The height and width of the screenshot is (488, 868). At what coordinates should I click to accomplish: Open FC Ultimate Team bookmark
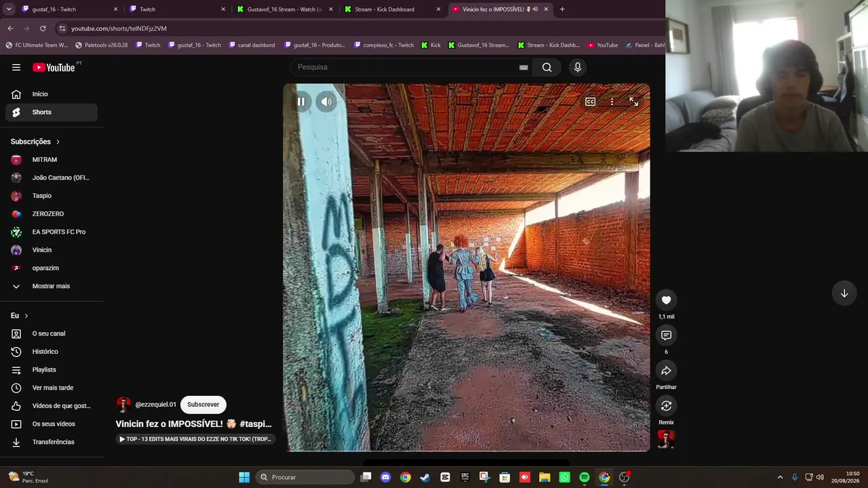coord(37,45)
